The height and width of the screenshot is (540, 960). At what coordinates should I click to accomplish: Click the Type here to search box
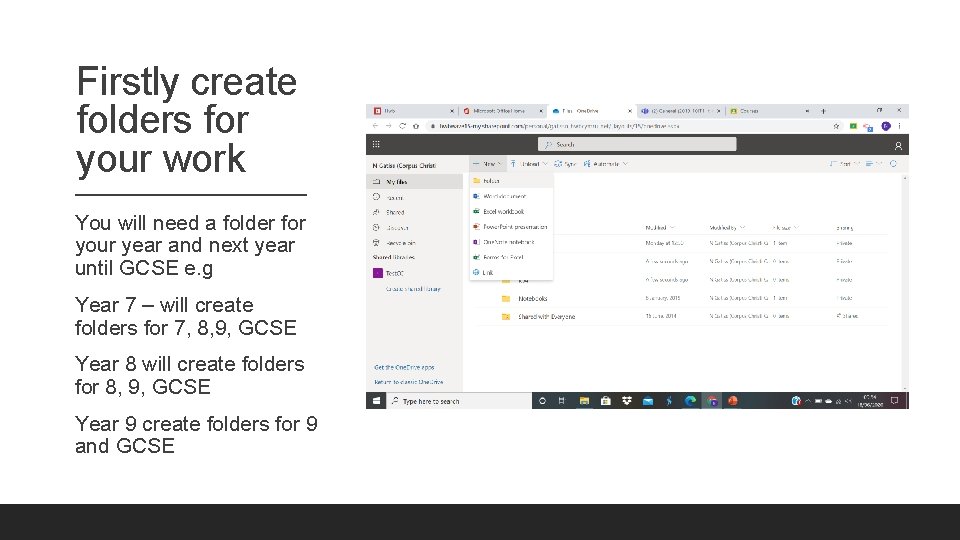459,401
